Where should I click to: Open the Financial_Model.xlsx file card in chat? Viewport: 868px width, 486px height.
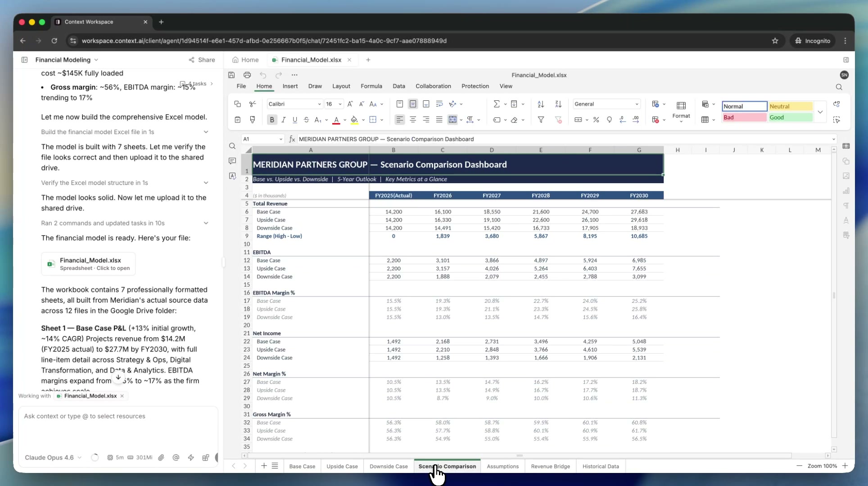point(88,264)
